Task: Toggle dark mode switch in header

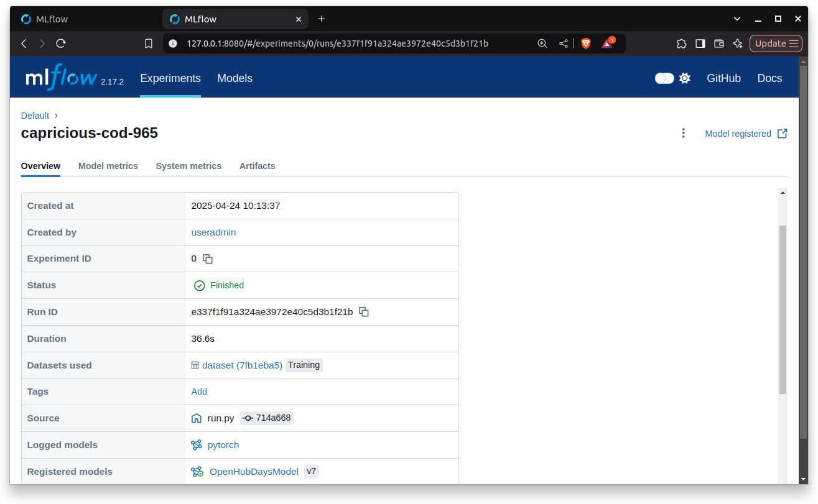Action: coord(664,78)
